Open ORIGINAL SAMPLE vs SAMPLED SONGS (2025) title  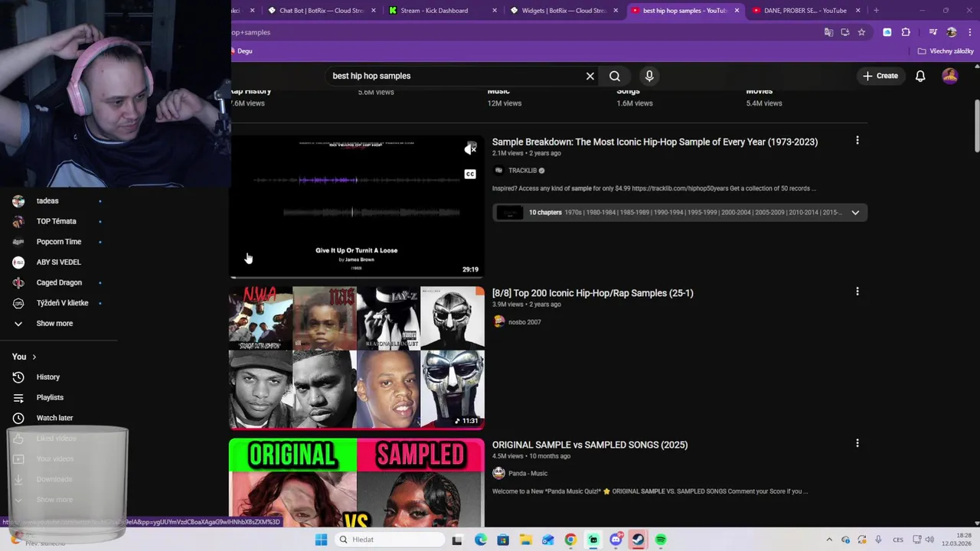coord(590,445)
